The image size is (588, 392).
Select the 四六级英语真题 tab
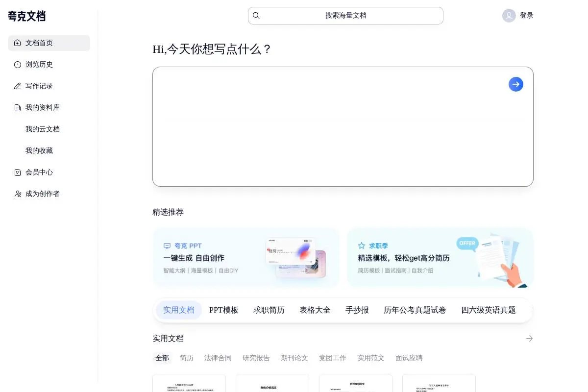tap(489, 310)
